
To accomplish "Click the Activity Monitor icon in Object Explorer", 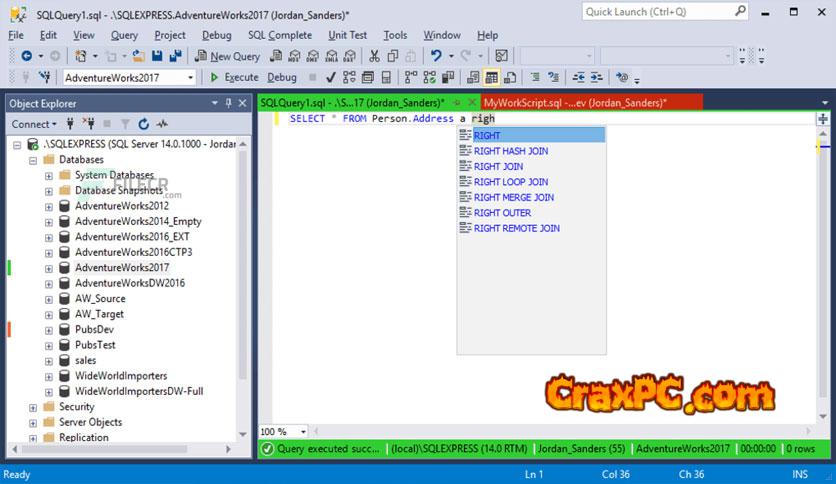I will coord(162,124).
